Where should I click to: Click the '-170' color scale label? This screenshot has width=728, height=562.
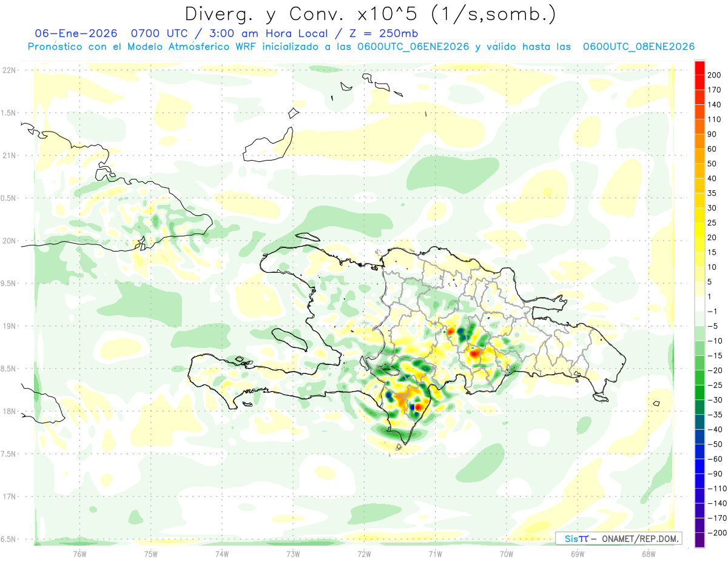(x=718, y=518)
